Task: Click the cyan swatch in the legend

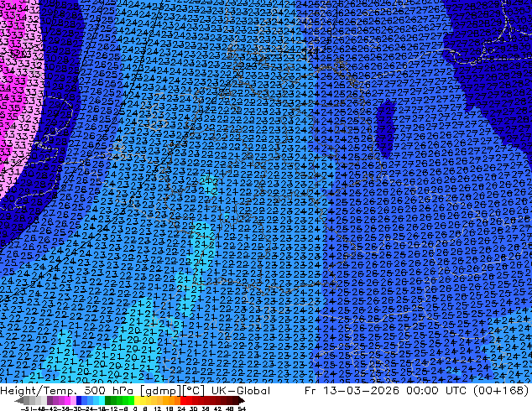Action: (x=102, y=400)
